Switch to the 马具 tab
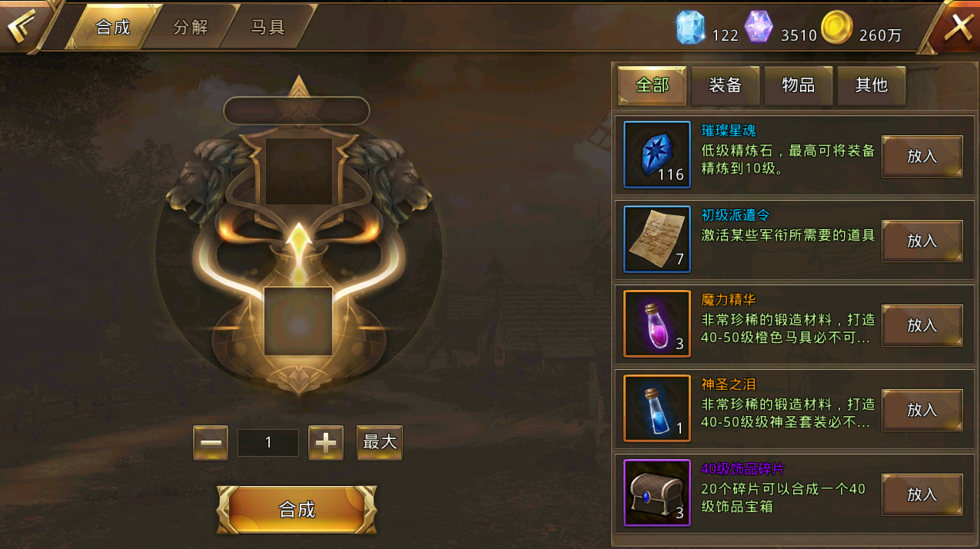Image resolution: width=980 pixels, height=549 pixels. coord(268,27)
